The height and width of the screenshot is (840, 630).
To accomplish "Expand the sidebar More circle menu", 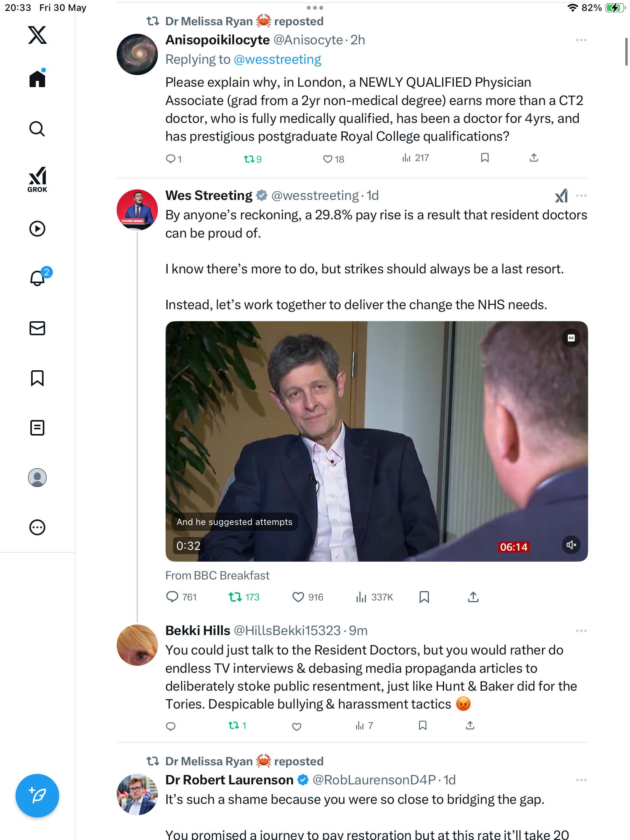I will [x=37, y=527].
